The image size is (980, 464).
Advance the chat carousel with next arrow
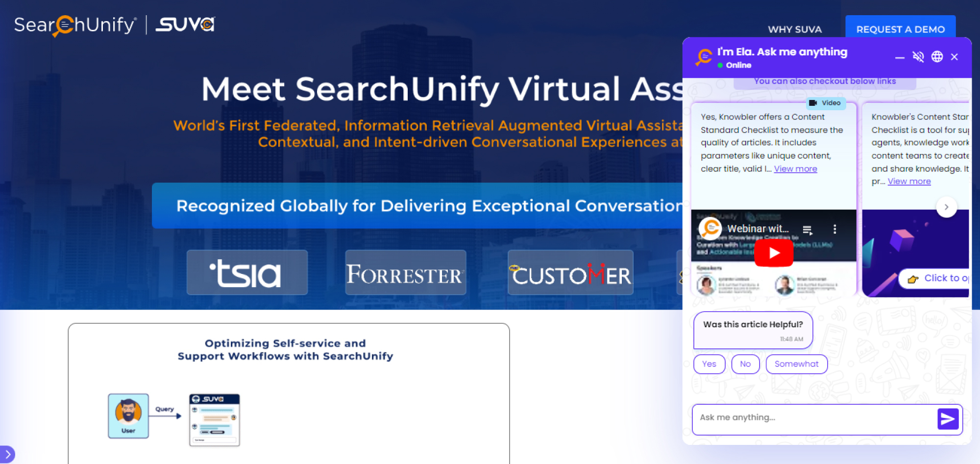pos(947,207)
